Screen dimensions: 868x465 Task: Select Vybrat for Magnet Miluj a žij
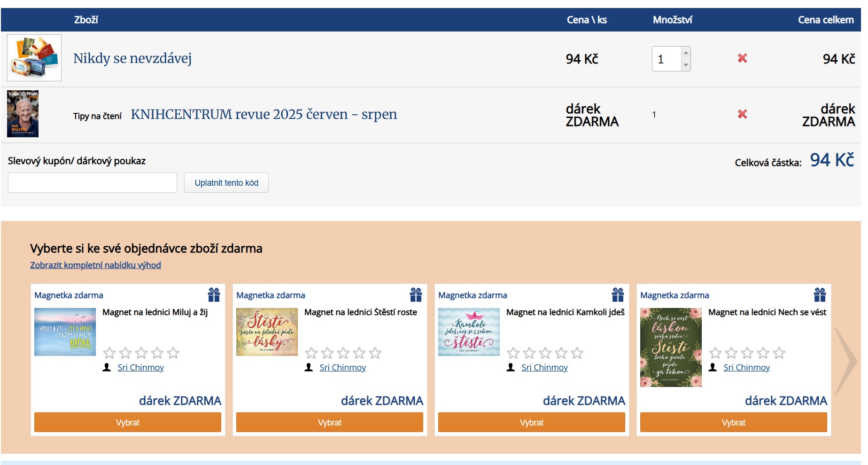coord(127,422)
